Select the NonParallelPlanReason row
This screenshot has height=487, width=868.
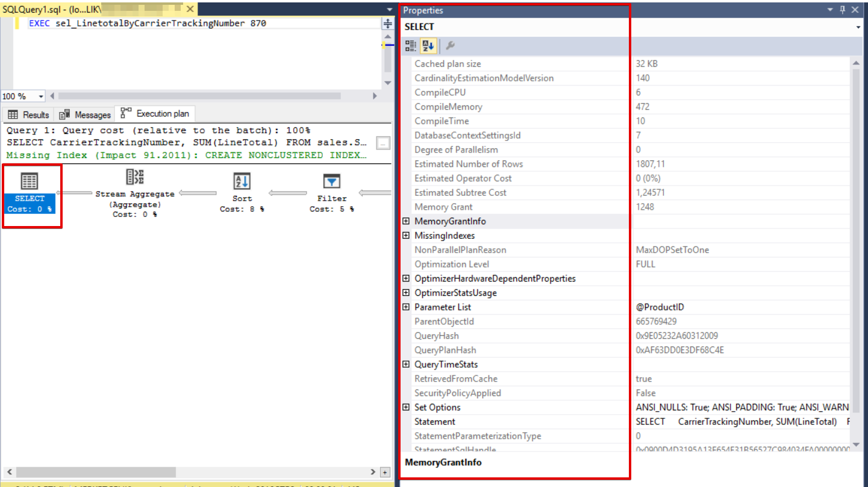tap(626, 250)
